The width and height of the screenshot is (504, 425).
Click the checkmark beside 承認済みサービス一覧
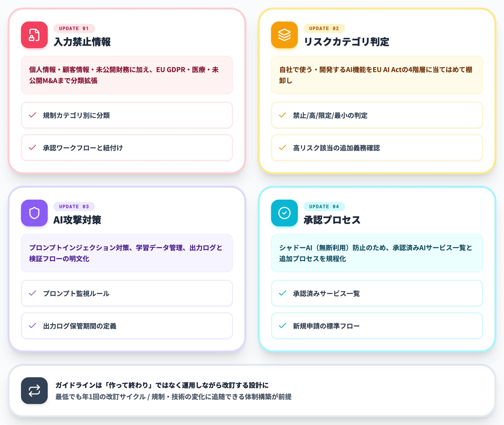coord(283,293)
